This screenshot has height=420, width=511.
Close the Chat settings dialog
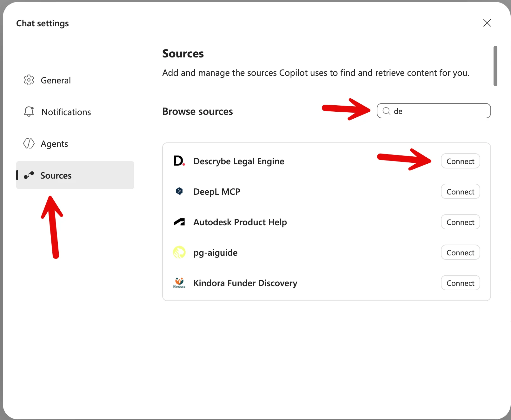coord(487,23)
